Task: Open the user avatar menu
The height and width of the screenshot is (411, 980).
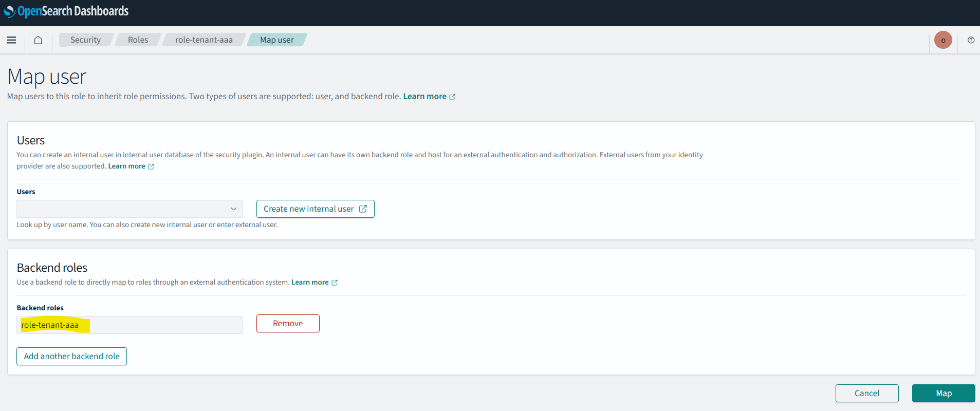Action: (943, 40)
